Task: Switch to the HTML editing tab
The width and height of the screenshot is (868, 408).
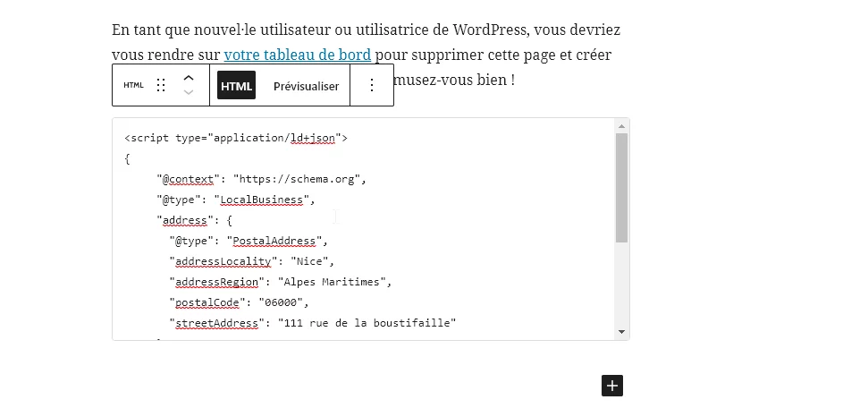Action: (x=236, y=86)
